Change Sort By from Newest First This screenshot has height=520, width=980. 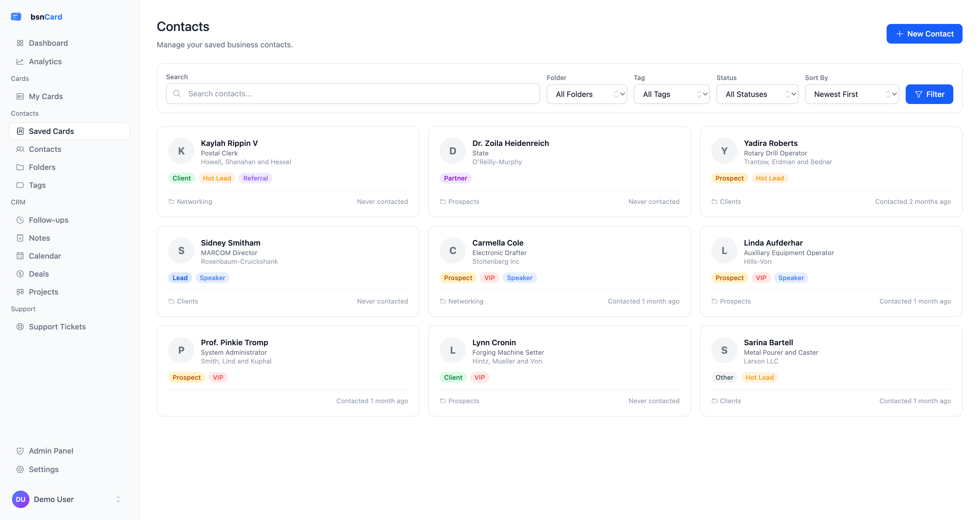pyautogui.click(x=852, y=94)
